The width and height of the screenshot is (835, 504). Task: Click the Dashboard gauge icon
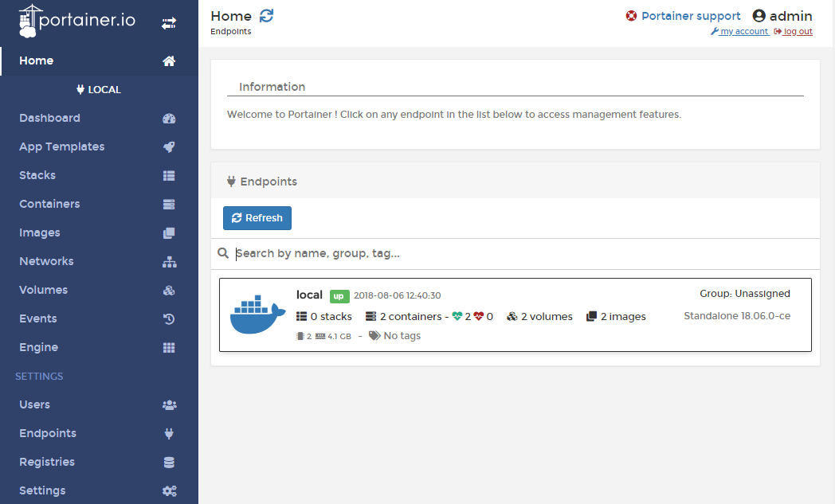pos(169,119)
